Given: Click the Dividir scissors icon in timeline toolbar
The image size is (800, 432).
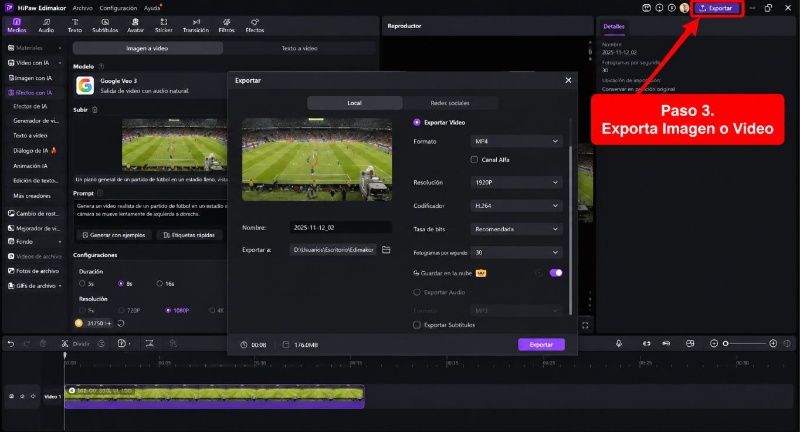Looking at the screenshot, I should click(x=65, y=344).
